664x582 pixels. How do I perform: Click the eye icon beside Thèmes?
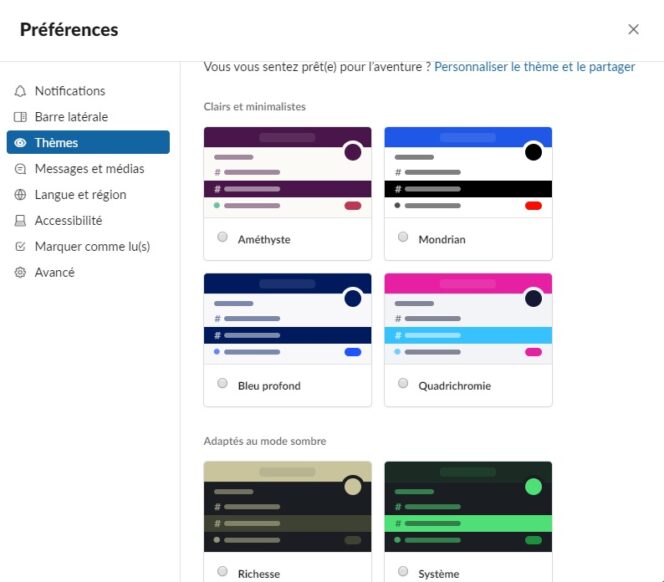(20, 143)
